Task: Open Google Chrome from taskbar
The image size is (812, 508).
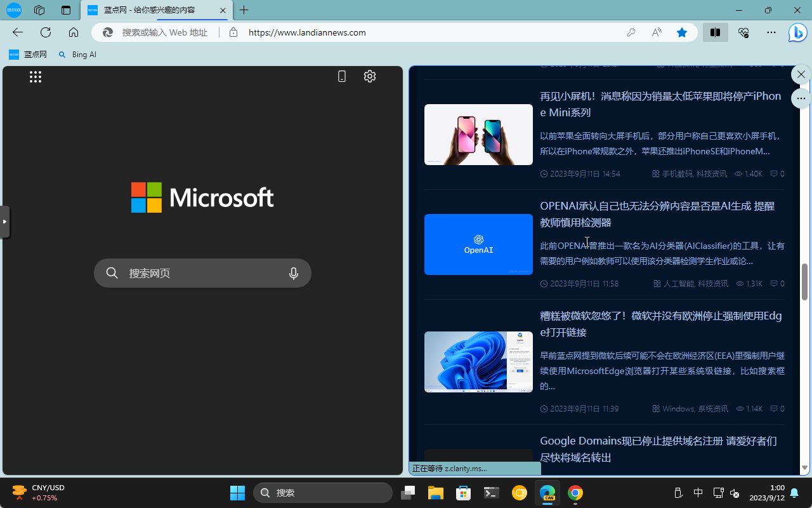Action: (x=575, y=493)
